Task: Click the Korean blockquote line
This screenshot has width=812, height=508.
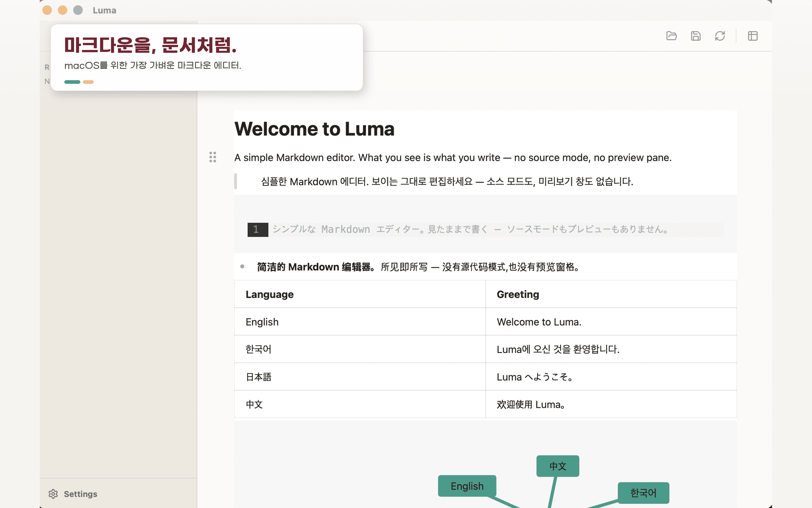Action: [x=447, y=181]
